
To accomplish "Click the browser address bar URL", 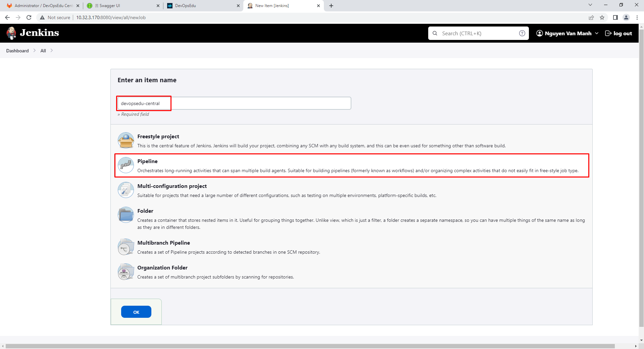I will pos(111,17).
